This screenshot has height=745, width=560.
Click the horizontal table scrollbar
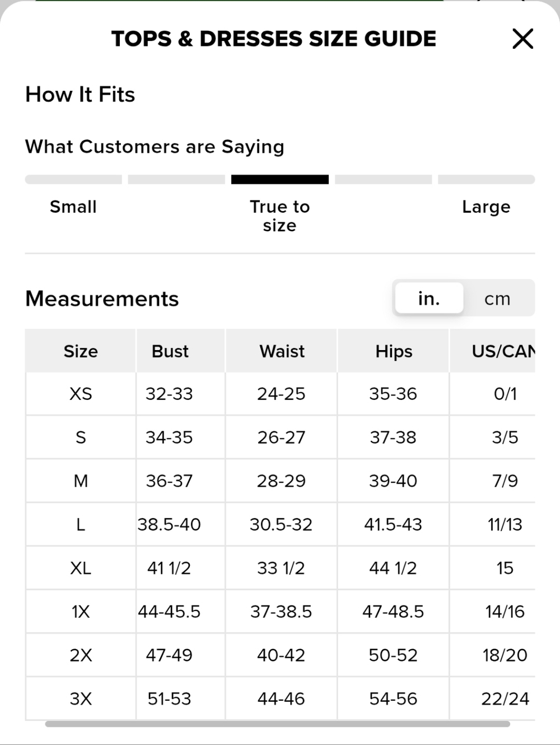tap(277, 724)
